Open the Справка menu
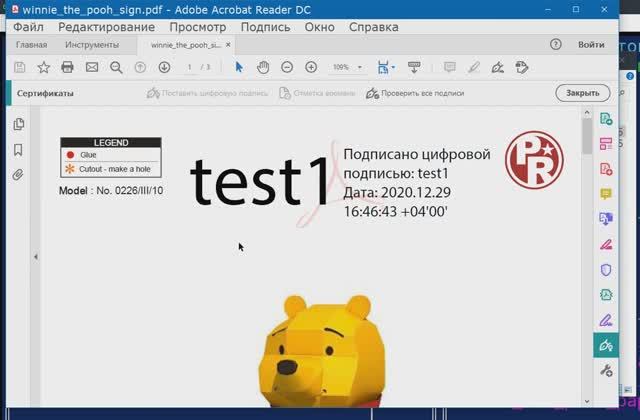 pos(373,27)
